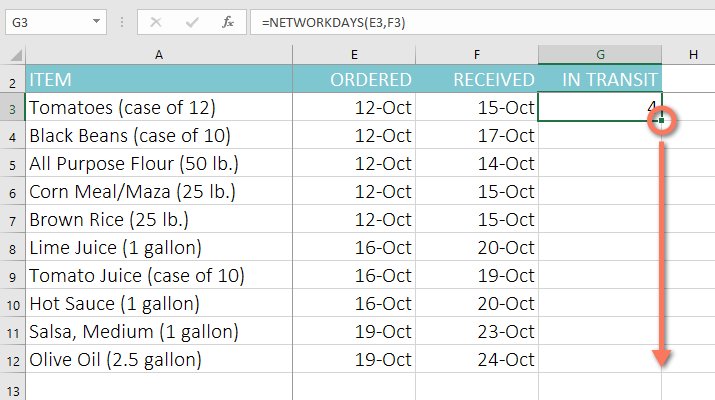Viewport: 715px width, 400px height.
Task: Select the Olive Oil (2.5 gallon) cell
Action: (x=159, y=358)
